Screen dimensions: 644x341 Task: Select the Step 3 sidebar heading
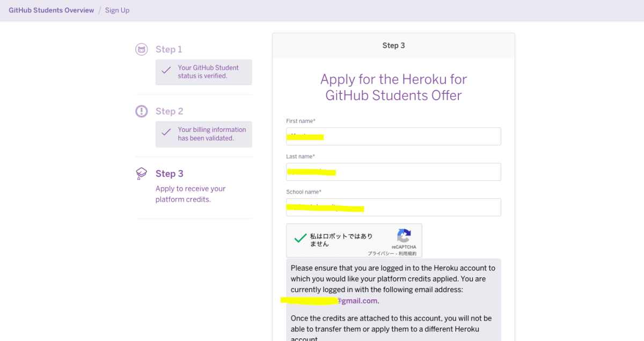pyautogui.click(x=170, y=173)
